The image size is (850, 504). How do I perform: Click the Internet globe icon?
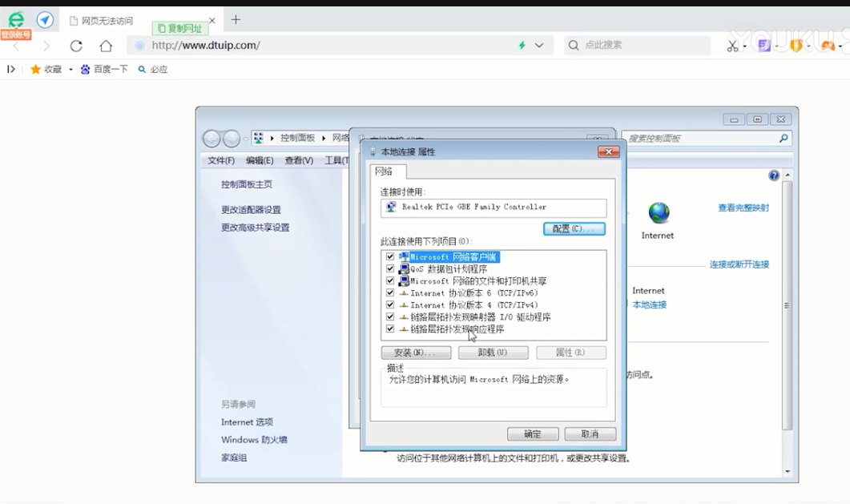click(659, 213)
